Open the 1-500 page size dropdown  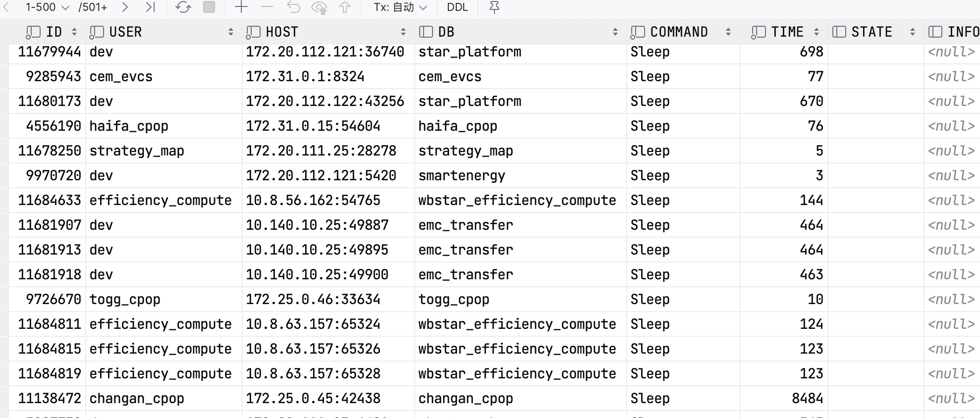click(x=47, y=7)
